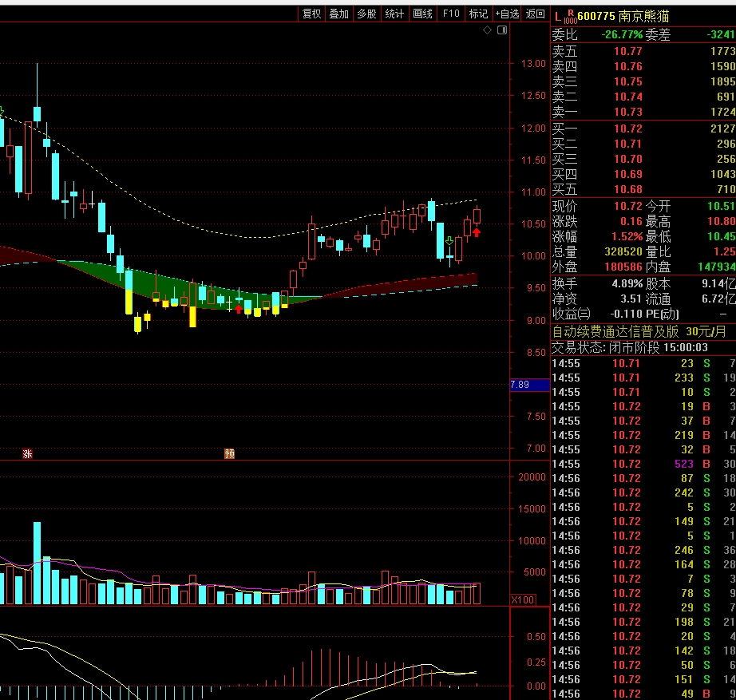This screenshot has height=700, width=736.
Task: Click the latest red up-arrow signal
Action: [477, 232]
